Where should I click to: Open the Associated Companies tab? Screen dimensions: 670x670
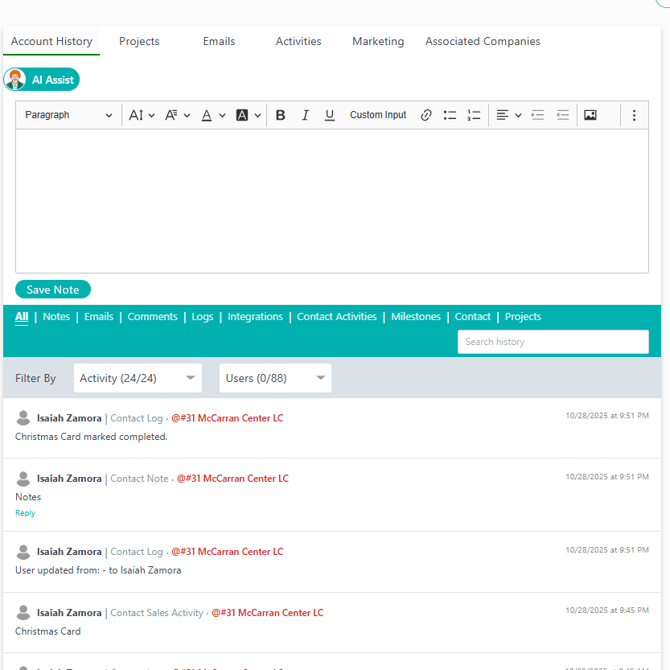pos(482,41)
